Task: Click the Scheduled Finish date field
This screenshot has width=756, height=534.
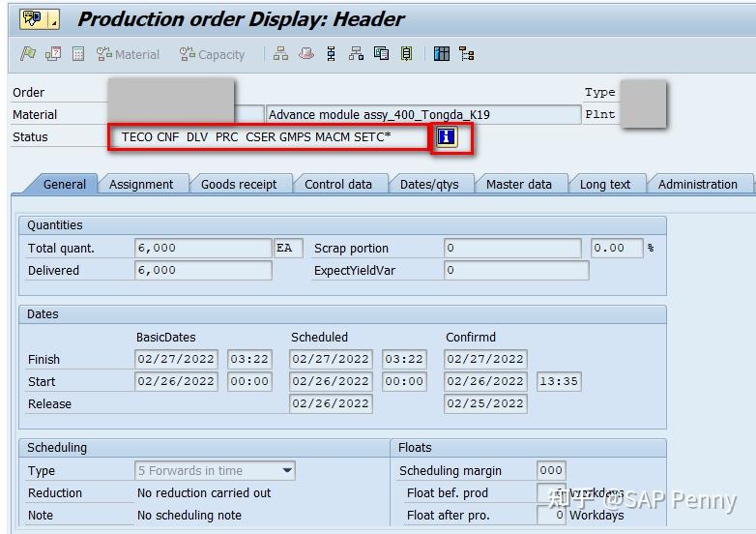Action: point(331,359)
